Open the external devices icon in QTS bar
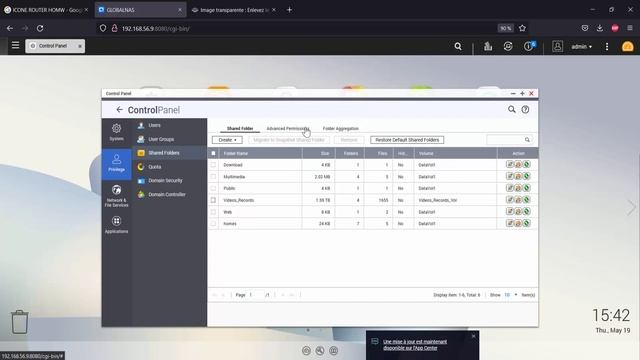The width and height of the screenshot is (640, 360). pyautogui.click(x=508, y=47)
